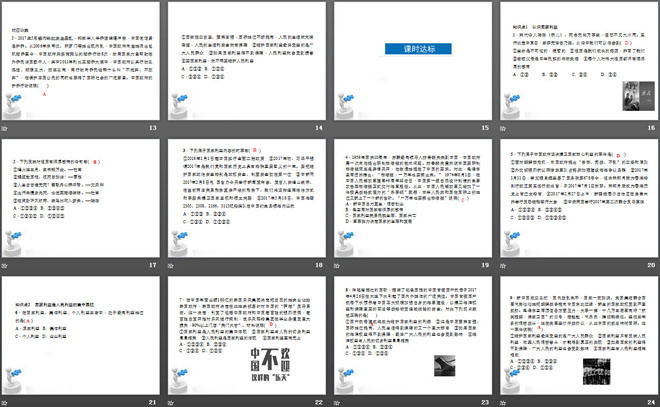Click the animation star icon under slide 18
This screenshot has height=407, width=660.
(171, 266)
